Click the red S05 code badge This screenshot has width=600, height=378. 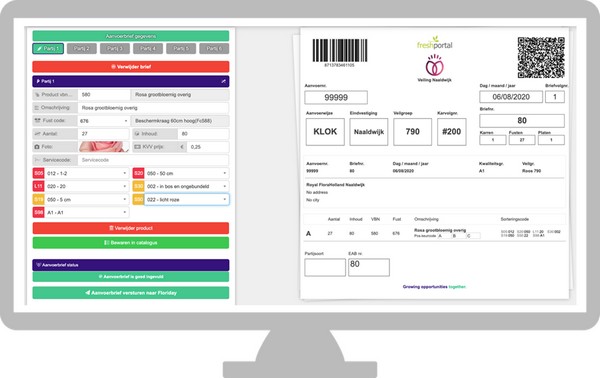pyautogui.click(x=39, y=173)
